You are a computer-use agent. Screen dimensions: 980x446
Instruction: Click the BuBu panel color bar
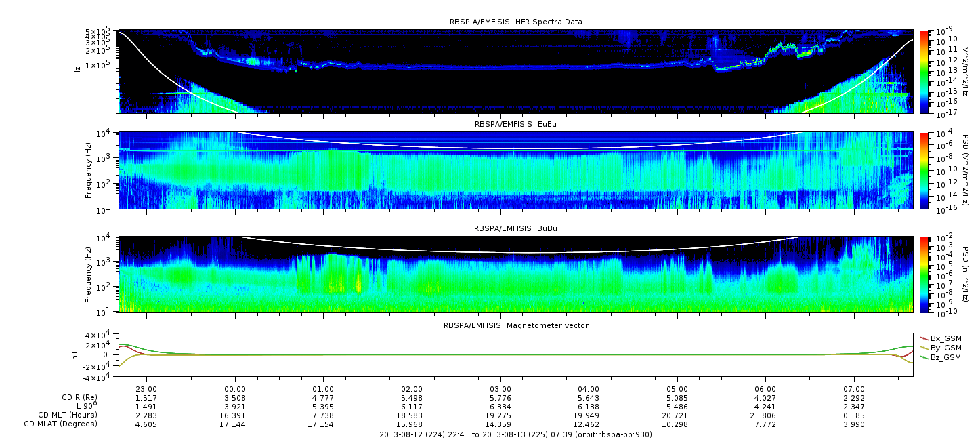click(924, 274)
